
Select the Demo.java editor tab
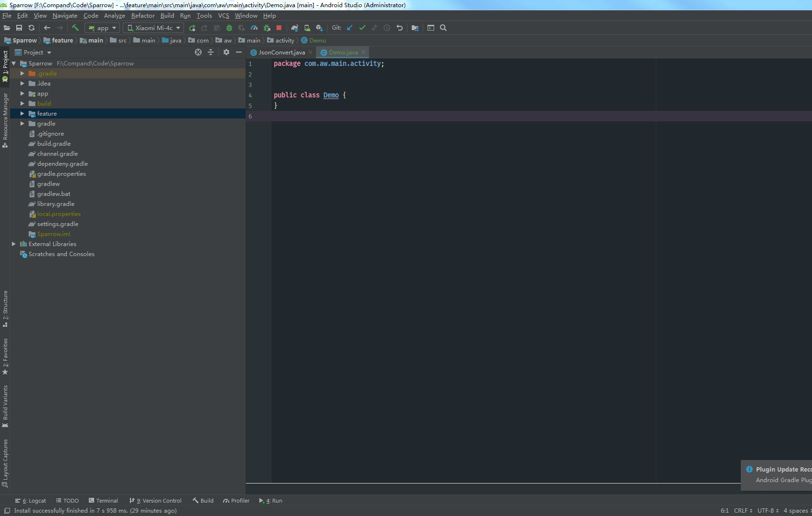(343, 53)
